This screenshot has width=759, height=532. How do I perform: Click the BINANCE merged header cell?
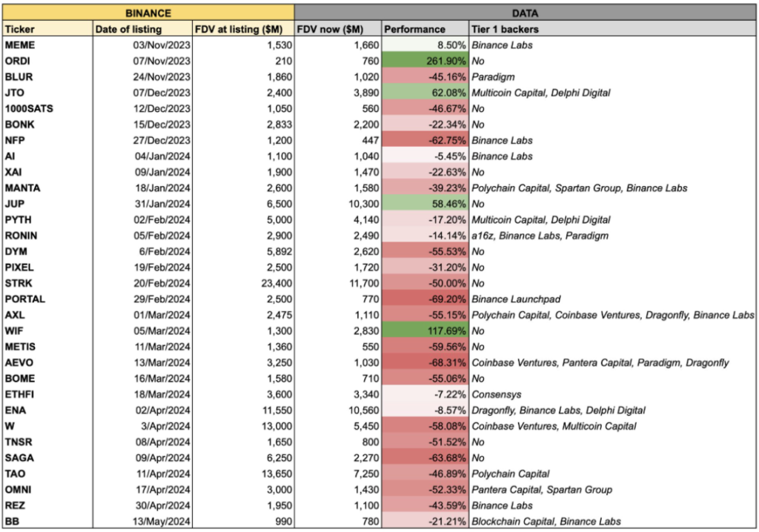[148, 13]
